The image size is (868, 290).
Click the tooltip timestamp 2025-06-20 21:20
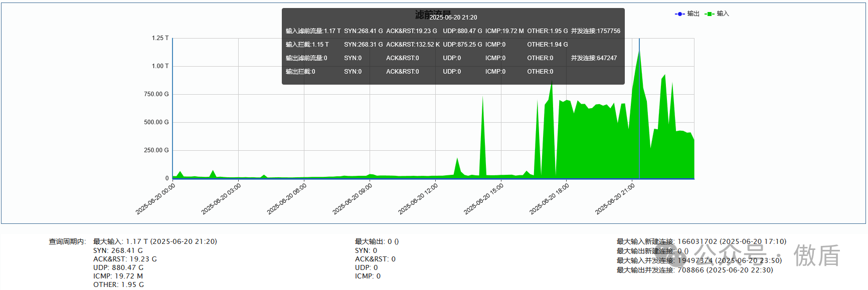click(x=453, y=18)
